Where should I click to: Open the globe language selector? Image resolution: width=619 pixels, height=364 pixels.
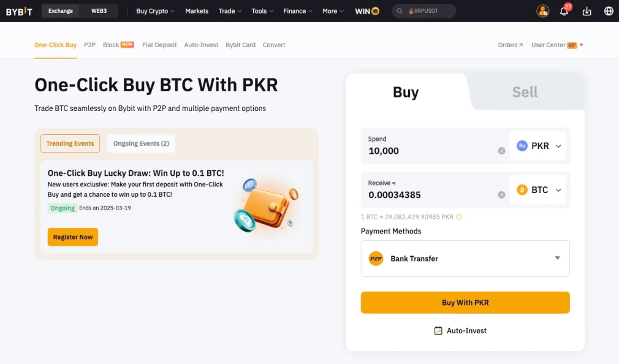(609, 10)
